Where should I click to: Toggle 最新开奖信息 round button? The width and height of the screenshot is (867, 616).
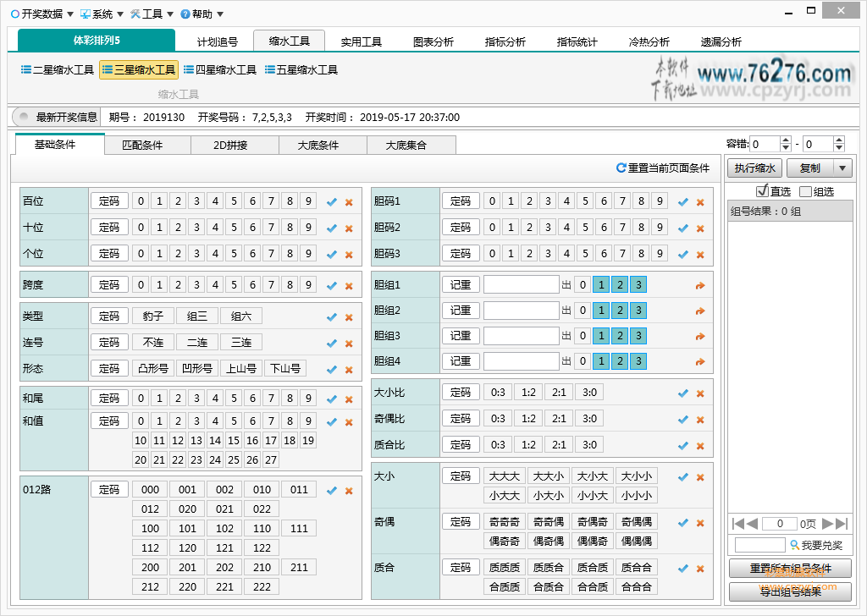(x=23, y=117)
